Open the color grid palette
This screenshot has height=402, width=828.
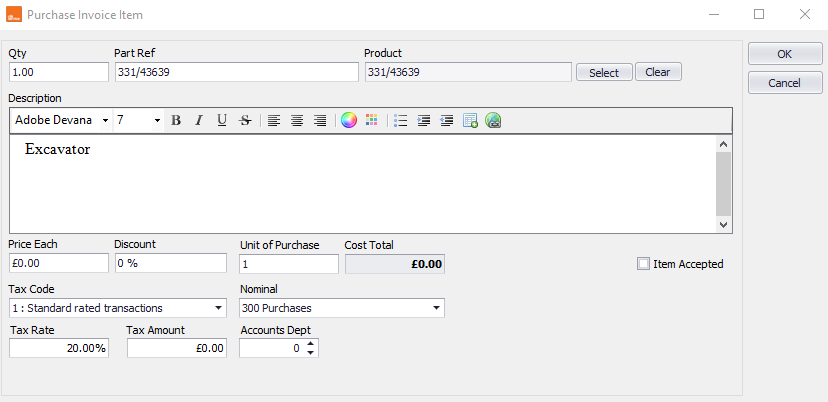[372, 120]
